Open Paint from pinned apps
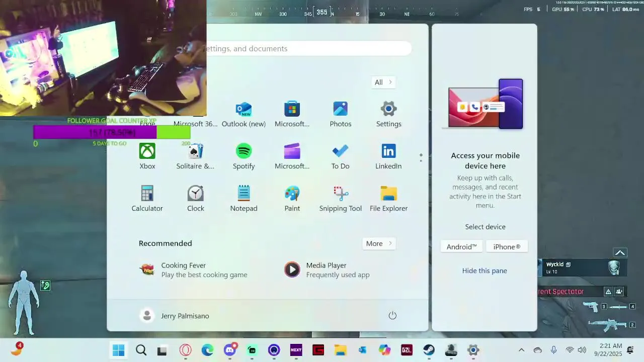 coord(292,199)
